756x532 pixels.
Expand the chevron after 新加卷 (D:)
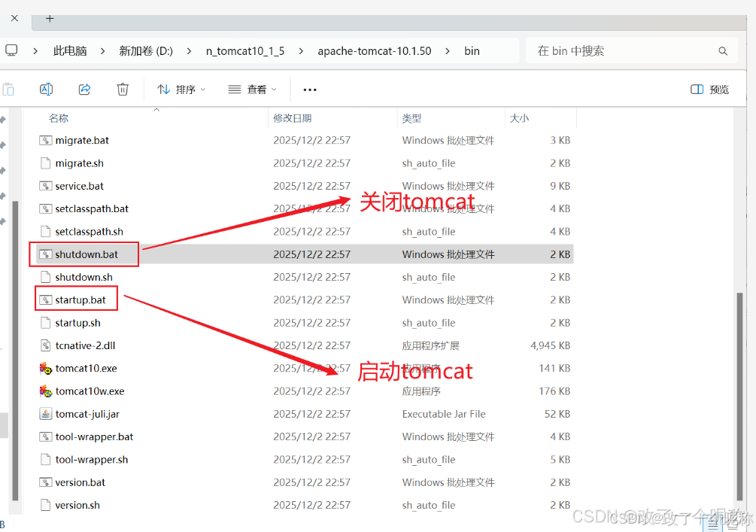(x=189, y=51)
